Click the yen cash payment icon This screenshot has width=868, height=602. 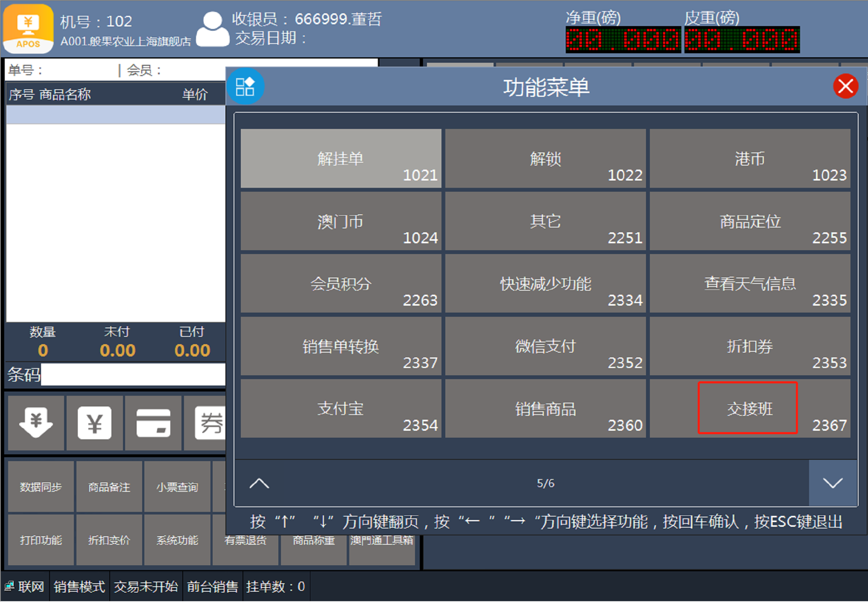coord(95,423)
